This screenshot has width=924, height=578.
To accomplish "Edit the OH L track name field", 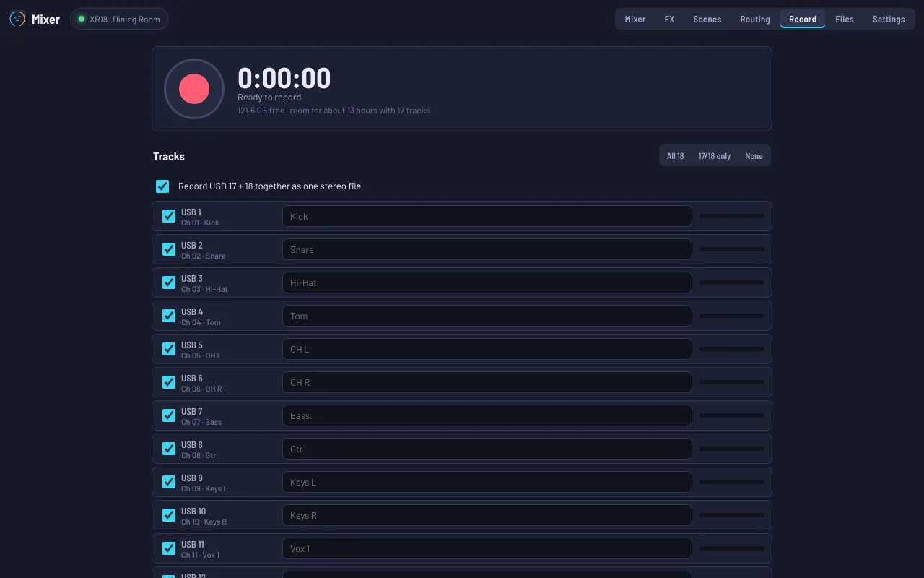I will click(x=487, y=349).
